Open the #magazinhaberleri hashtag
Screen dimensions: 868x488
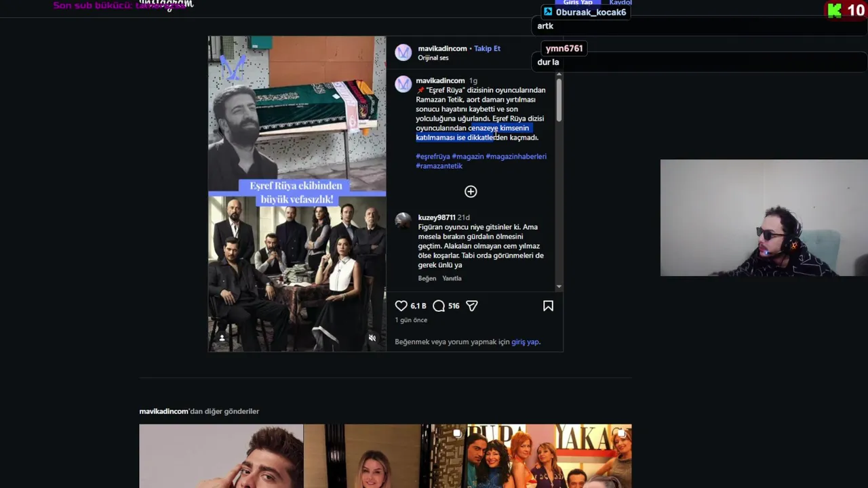516,157
